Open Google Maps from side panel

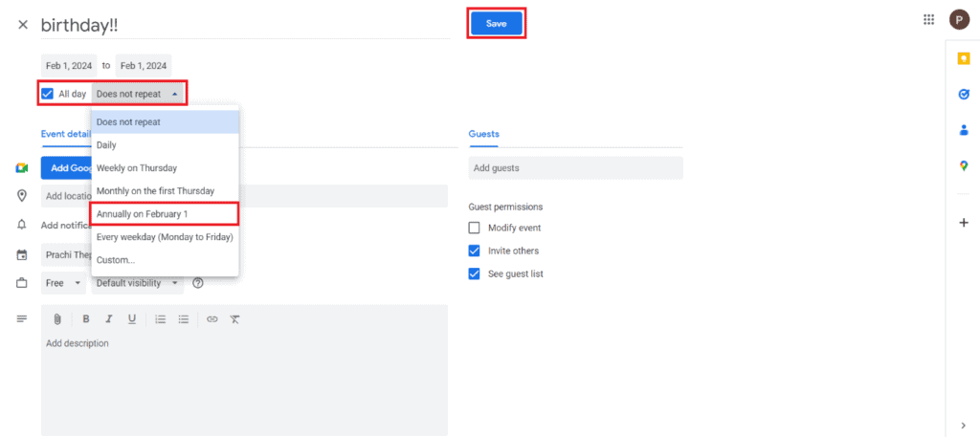964,165
